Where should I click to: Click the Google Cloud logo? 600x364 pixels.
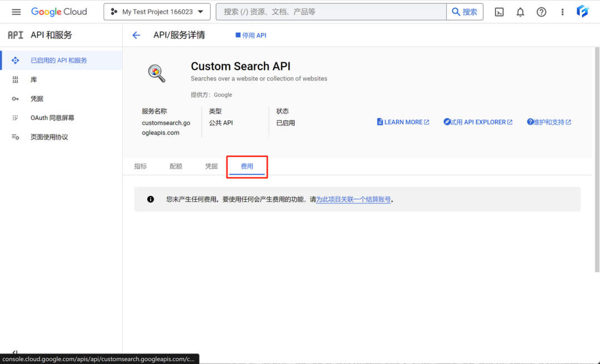[59, 12]
